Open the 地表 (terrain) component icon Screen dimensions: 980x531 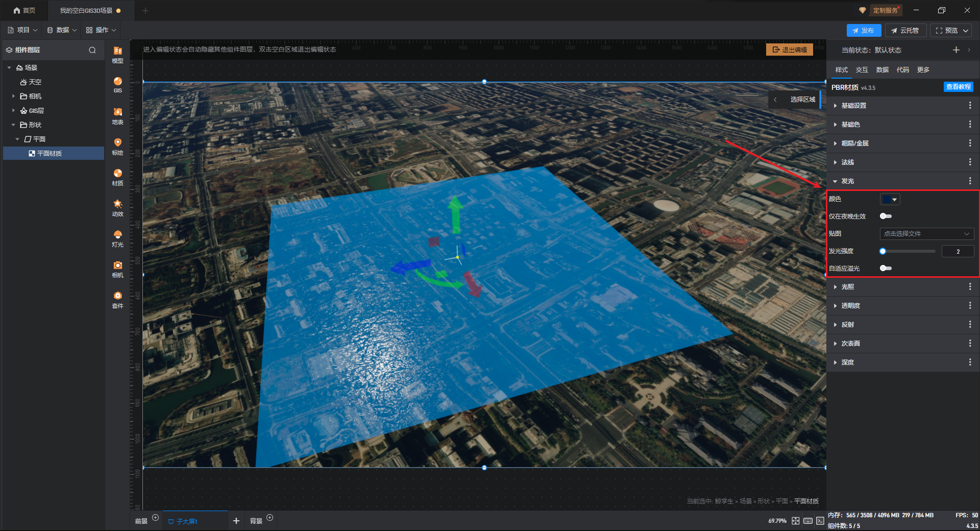point(117,115)
